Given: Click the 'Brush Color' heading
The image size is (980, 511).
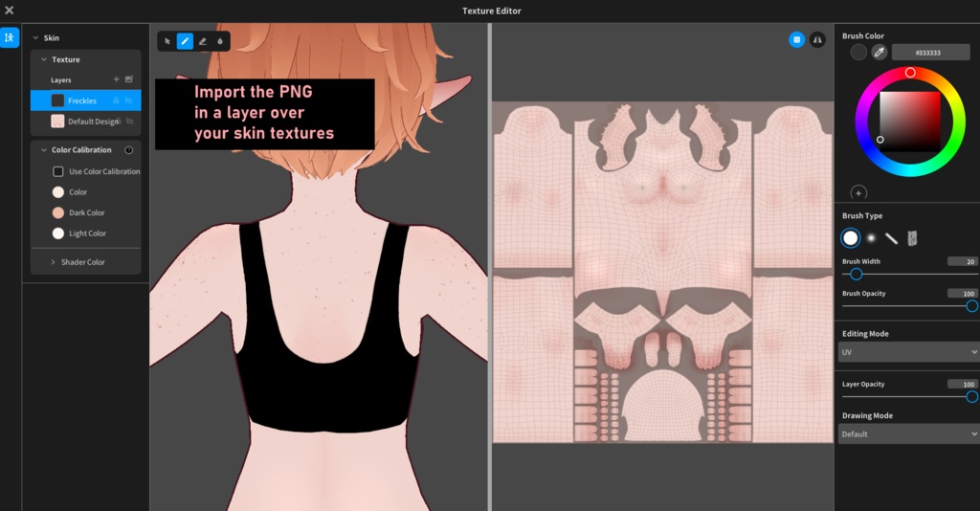Looking at the screenshot, I should (863, 36).
